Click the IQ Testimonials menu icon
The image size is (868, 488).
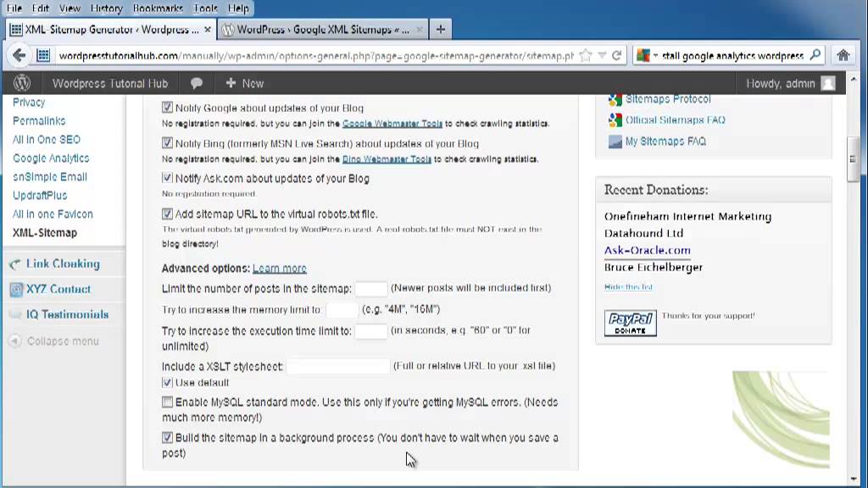click(x=15, y=315)
